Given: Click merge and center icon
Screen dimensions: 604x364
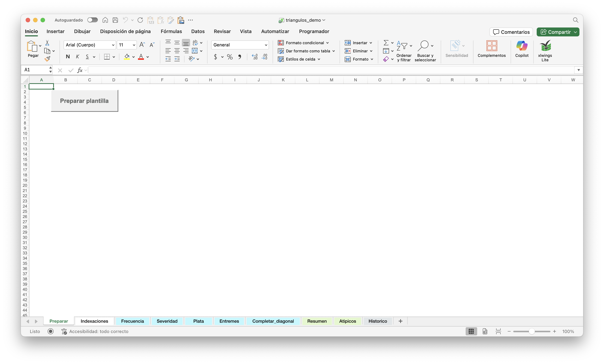Looking at the screenshot, I should 195,51.
